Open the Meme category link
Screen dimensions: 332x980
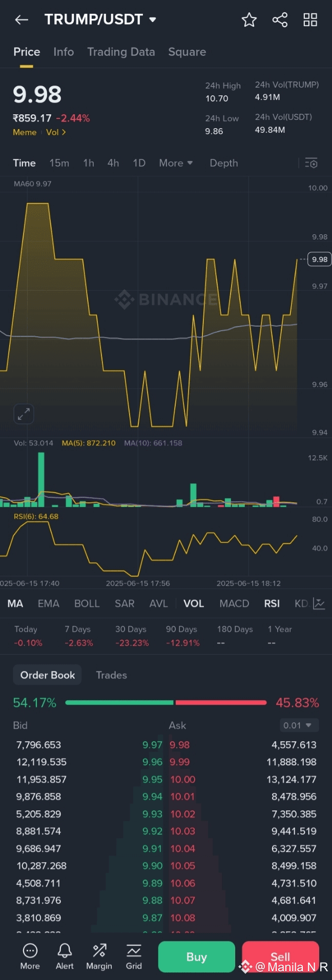[25, 132]
